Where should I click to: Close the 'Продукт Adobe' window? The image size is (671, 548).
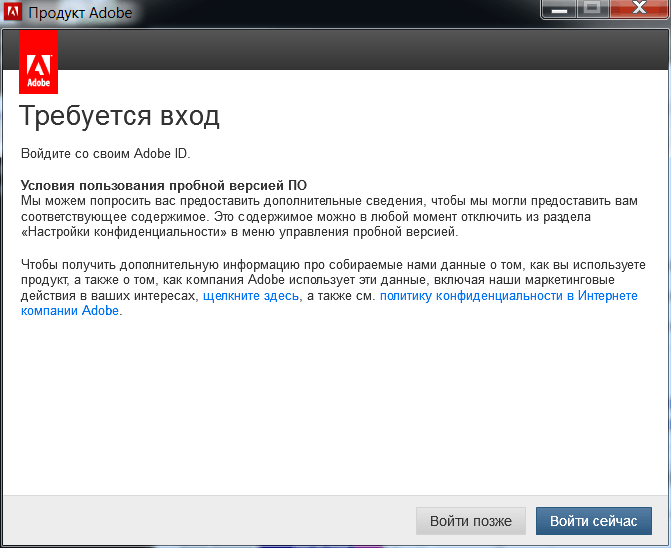(639, 9)
